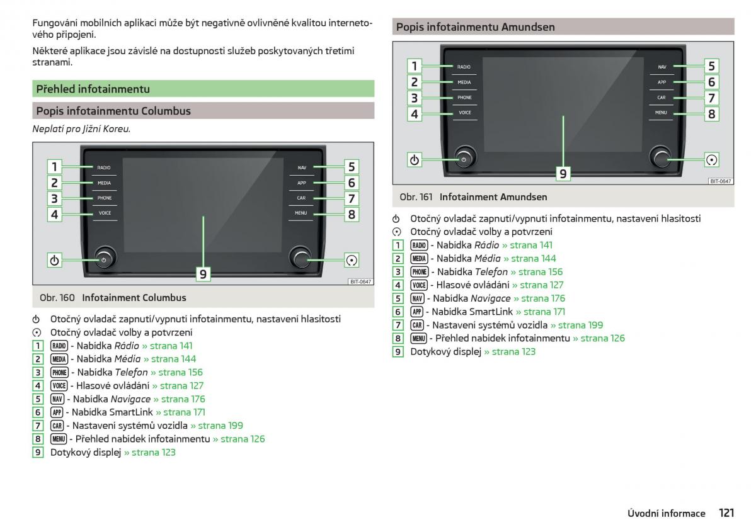Open strana 127 link in Amundsen list
The width and height of the screenshot is (756, 532).
pyautogui.click(x=537, y=285)
